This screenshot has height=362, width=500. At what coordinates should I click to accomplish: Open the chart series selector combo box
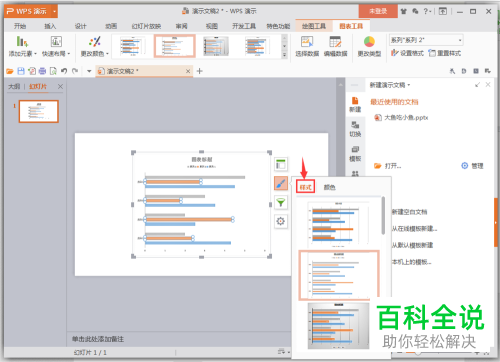pos(426,40)
